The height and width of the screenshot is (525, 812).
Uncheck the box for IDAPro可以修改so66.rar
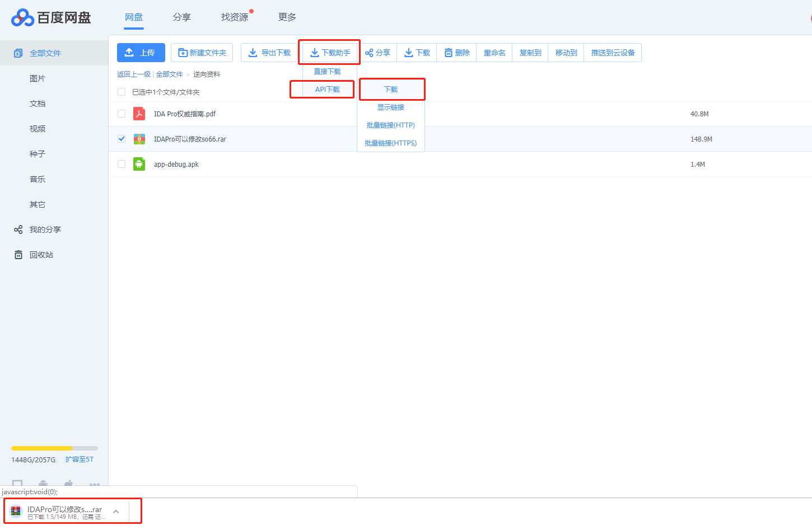coord(122,139)
